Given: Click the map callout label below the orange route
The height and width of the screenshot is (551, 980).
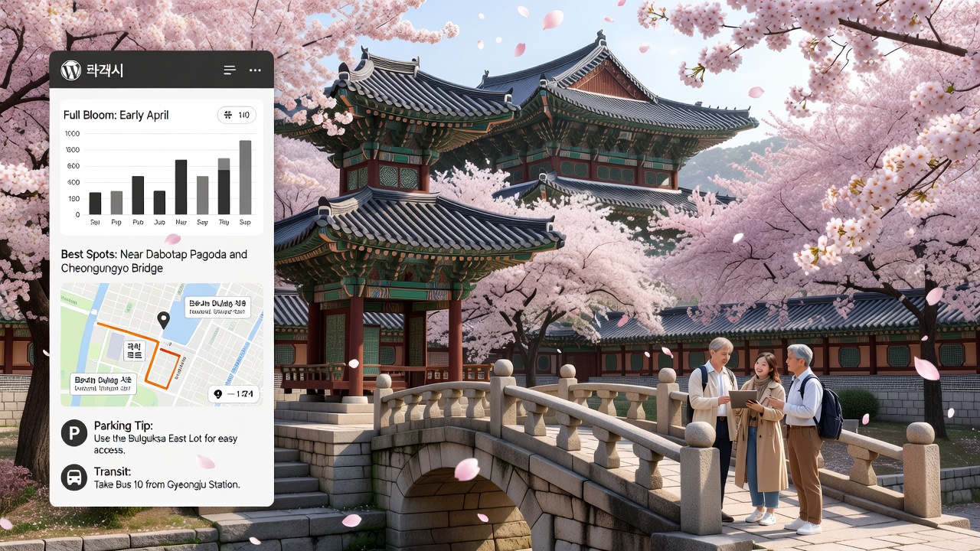Looking at the screenshot, I should (x=103, y=383).
